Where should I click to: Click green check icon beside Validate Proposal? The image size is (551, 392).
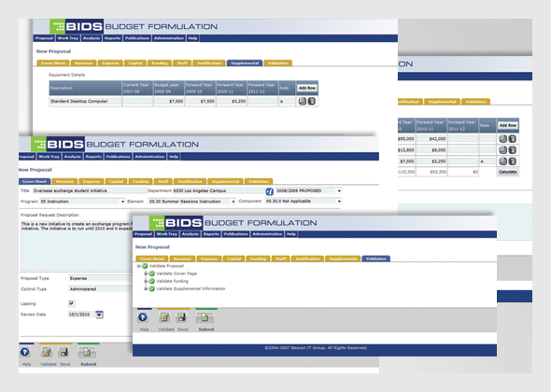(x=145, y=266)
